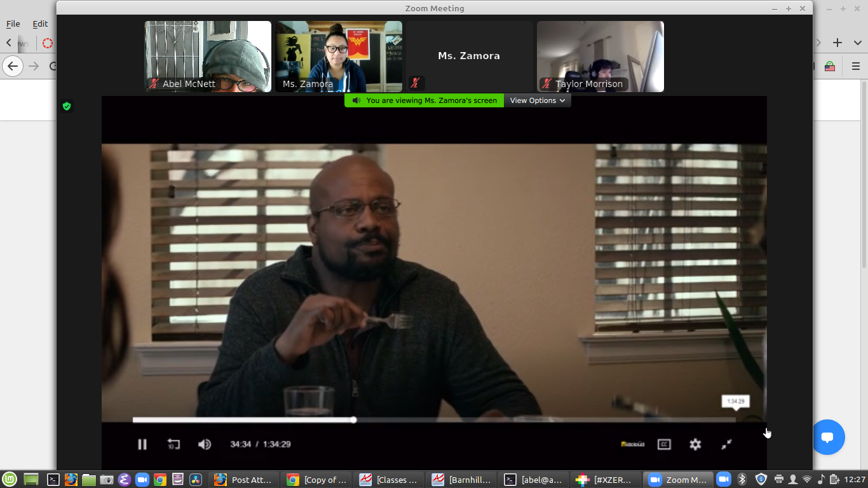The image size is (868, 488).
Task: Pause the shared video playback
Action: [x=142, y=444]
